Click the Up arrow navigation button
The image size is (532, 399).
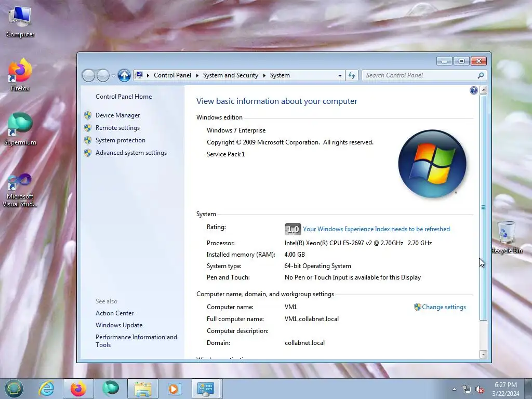(124, 75)
